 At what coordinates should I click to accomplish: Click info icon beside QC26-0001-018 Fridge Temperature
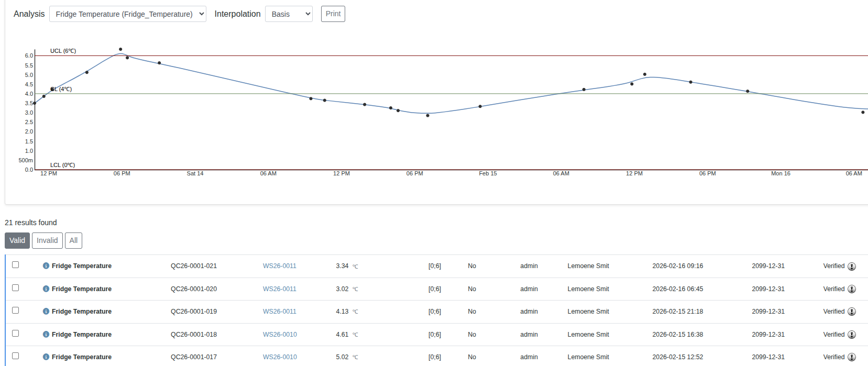(x=46, y=335)
